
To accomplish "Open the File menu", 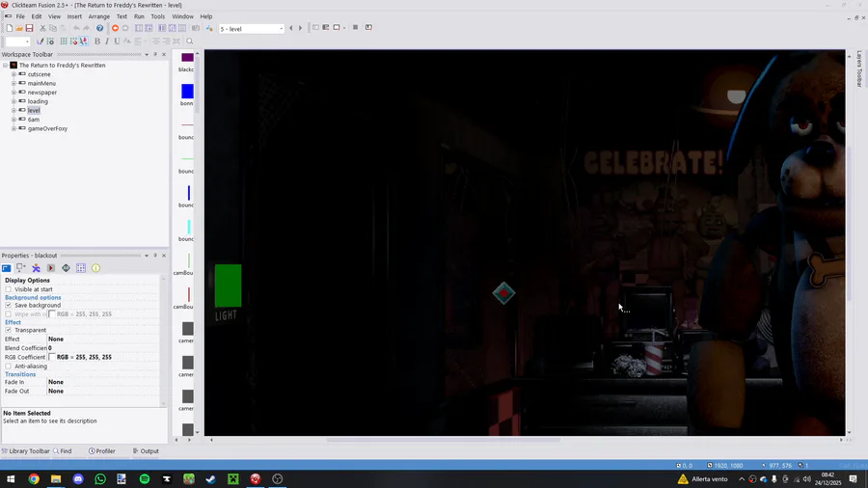I will coord(20,16).
